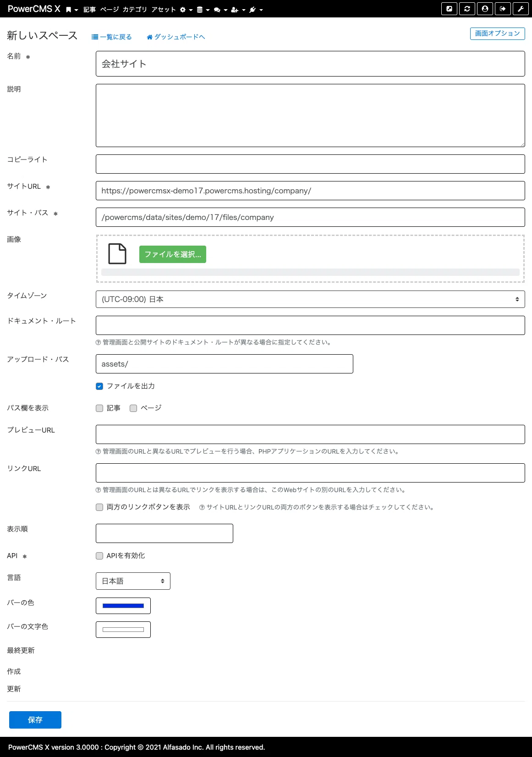The image size is (532, 757).
Task: Open the カテゴリ menu
Action: [x=135, y=10]
